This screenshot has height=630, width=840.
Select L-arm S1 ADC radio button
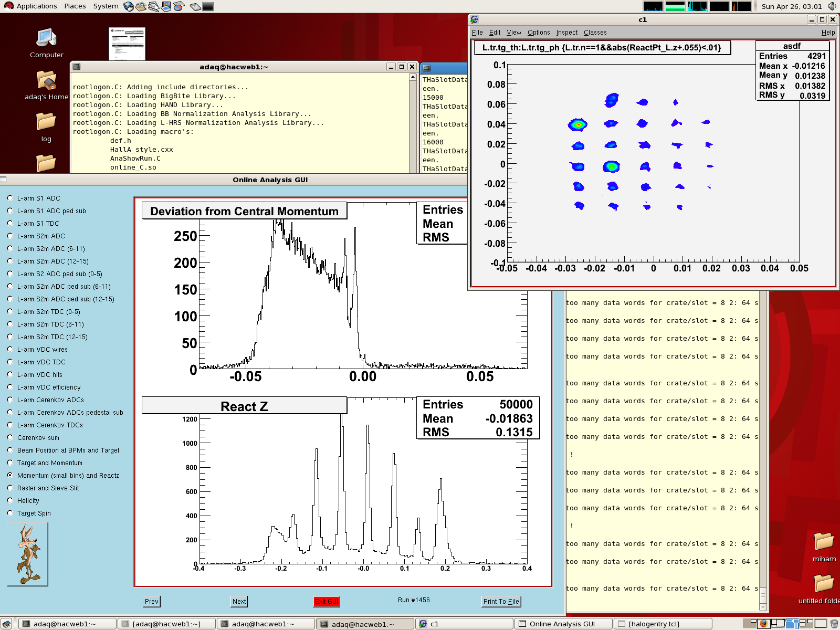pyautogui.click(x=10, y=198)
